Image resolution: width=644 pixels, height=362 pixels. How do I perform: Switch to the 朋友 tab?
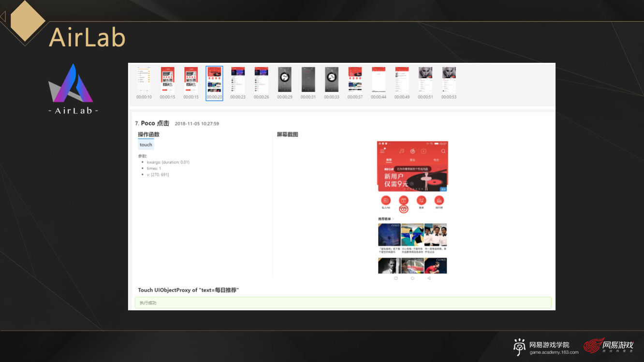[x=412, y=159]
